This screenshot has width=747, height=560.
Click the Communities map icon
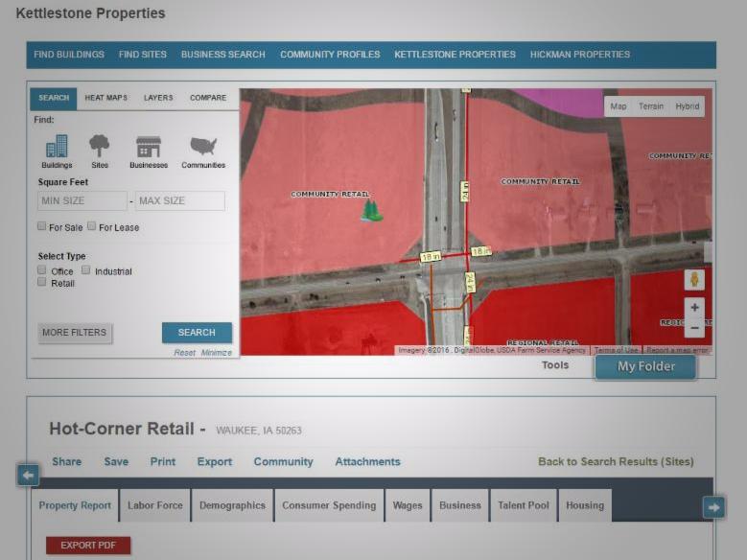tap(202, 146)
